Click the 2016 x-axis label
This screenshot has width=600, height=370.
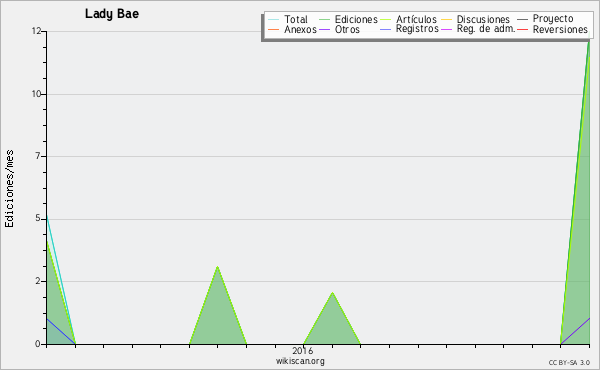(302, 350)
